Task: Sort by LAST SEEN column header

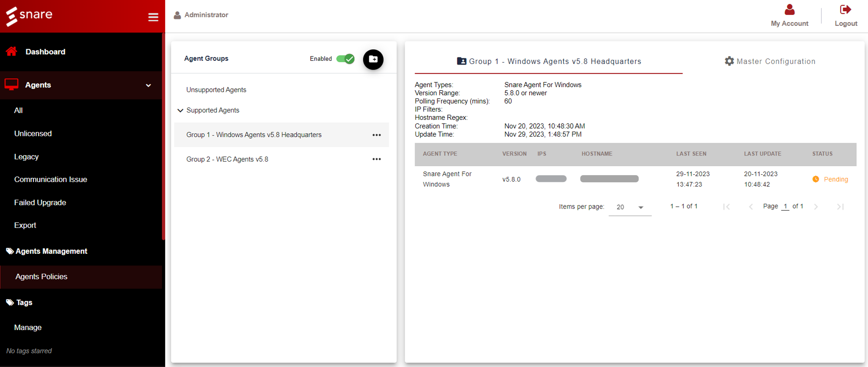Action: click(691, 154)
